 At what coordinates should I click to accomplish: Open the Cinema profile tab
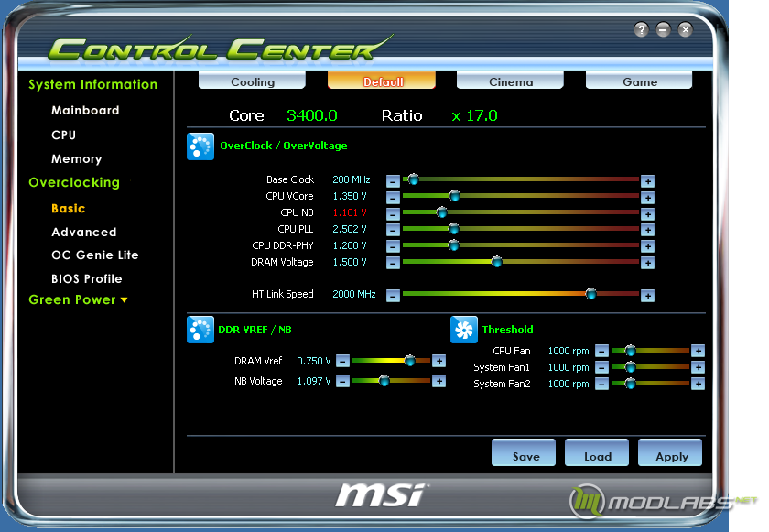[510, 81]
